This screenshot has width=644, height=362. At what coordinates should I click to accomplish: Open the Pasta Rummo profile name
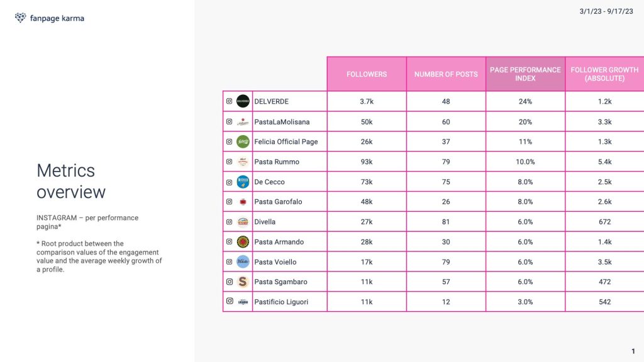click(277, 162)
